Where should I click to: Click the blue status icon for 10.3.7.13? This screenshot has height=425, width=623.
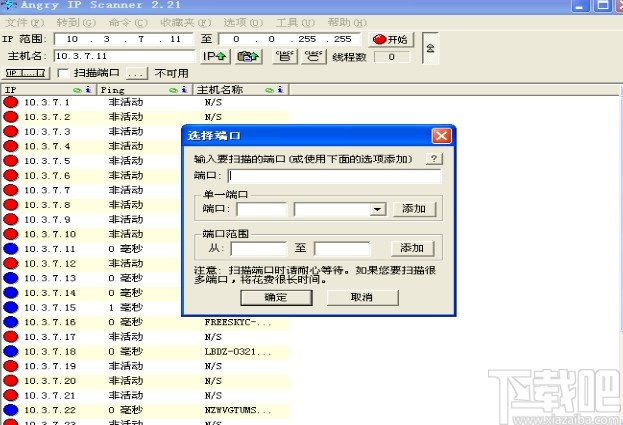11,278
